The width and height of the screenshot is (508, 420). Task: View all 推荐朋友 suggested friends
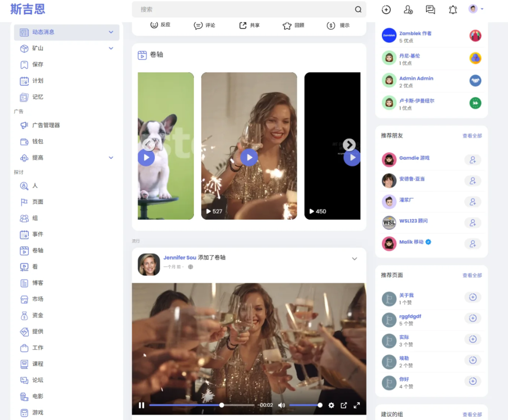(472, 135)
